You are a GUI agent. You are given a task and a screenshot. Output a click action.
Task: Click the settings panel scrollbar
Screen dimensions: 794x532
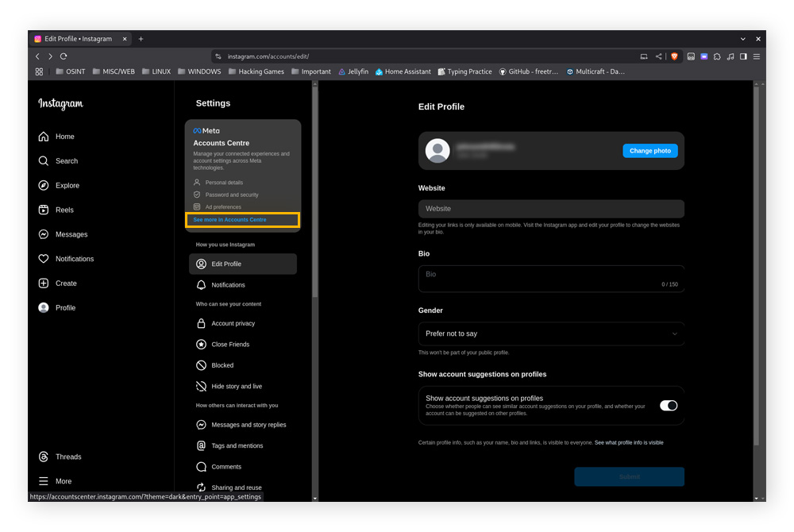(315, 193)
